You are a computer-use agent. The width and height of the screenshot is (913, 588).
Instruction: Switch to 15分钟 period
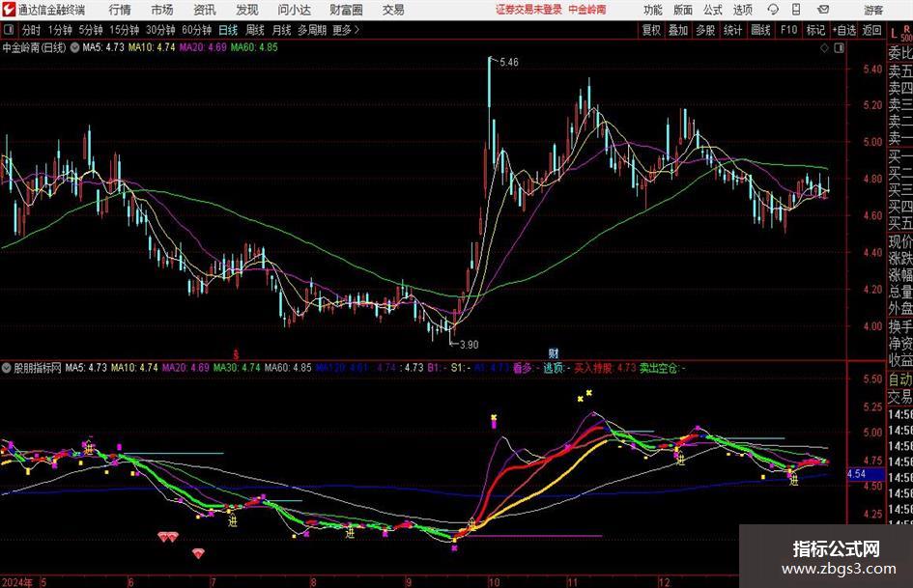click(x=124, y=30)
